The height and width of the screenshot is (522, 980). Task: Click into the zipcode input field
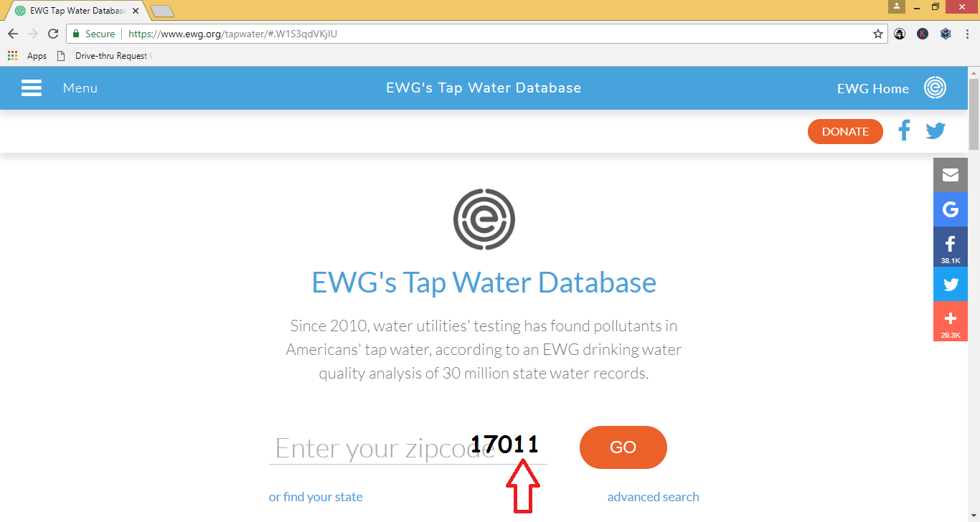point(407,447)
